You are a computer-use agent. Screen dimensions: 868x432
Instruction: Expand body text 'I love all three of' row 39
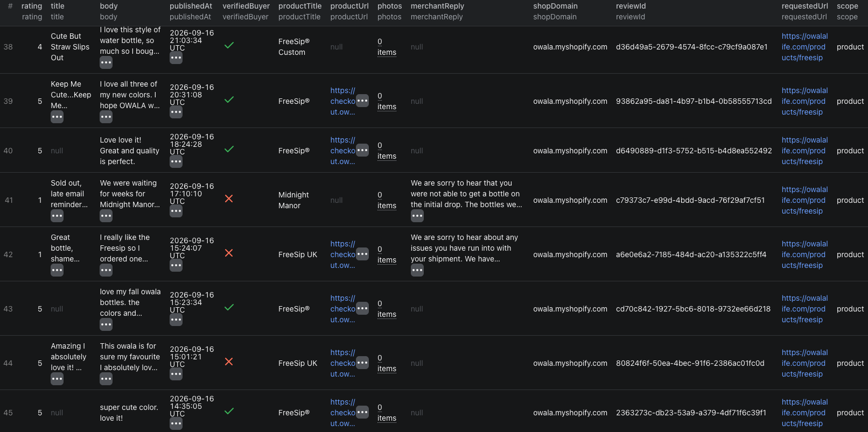(106, 117)
